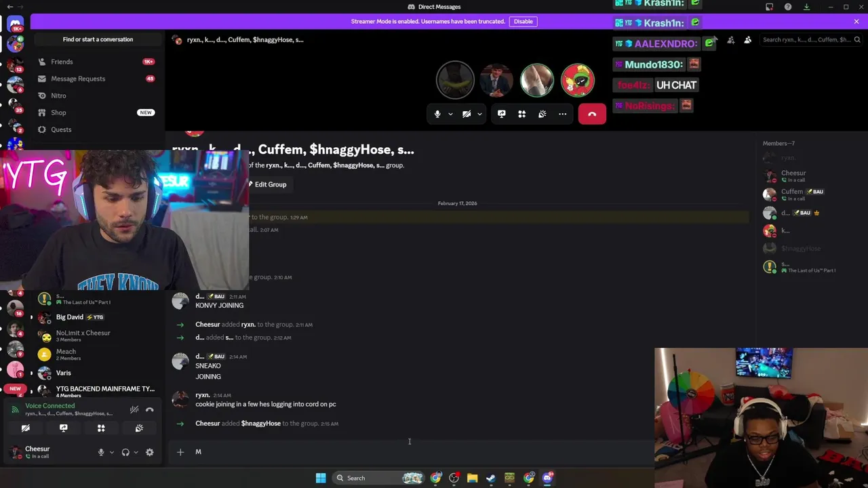The width and height of the screenshot is (868, 488).
Task: Click the Edit Group button
Action: (x=267, y=184)
